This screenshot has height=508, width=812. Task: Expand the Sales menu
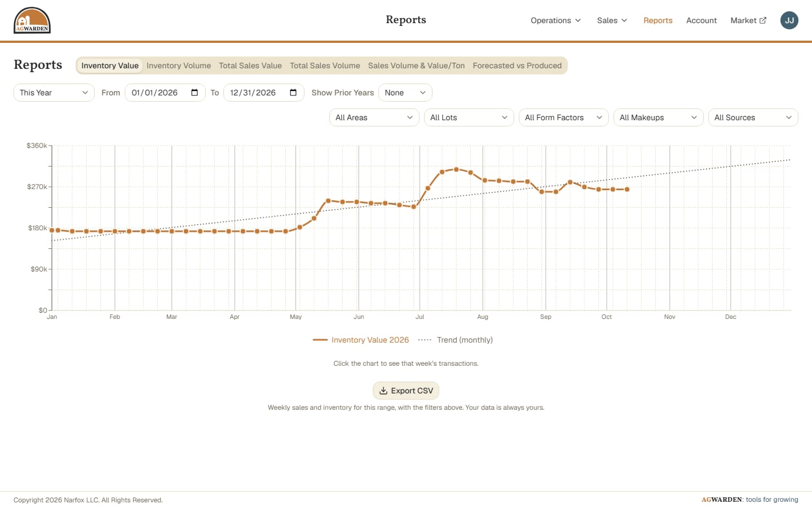(x=612, y=20)
